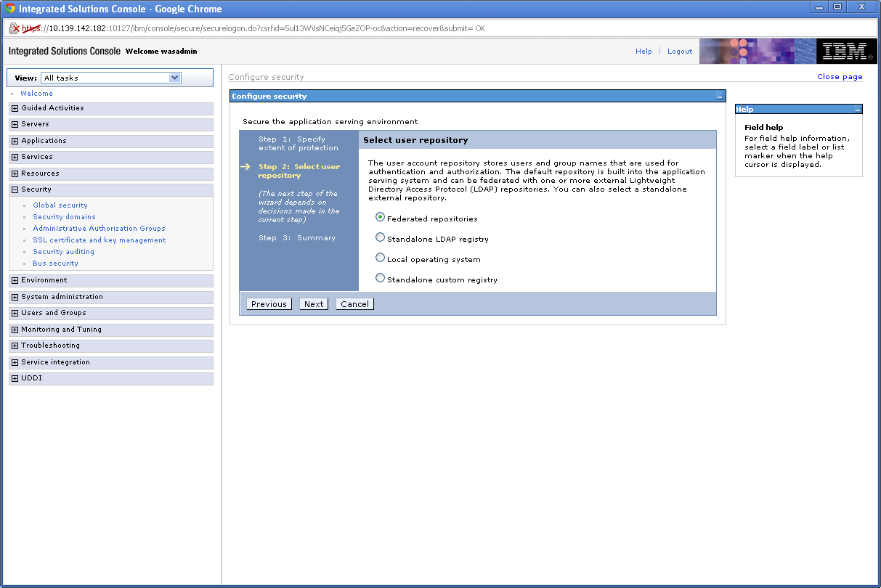Open the Welcome navigation link
The width and height of the screenshot is (881, 588).
36,94
